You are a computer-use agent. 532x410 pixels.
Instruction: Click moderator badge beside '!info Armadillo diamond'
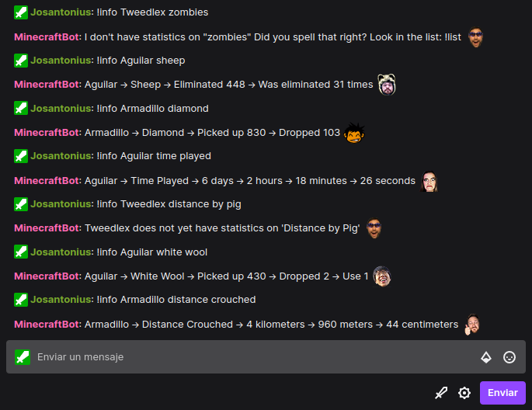[21, 109]
